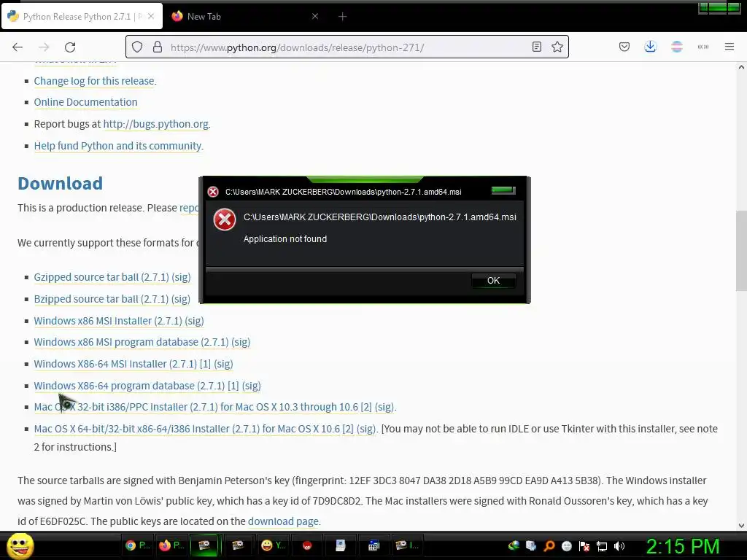Screen dimensions: 747x560
Task: Download Mac OS X 32-bit i386/PPC Installer
Action: 196,407
